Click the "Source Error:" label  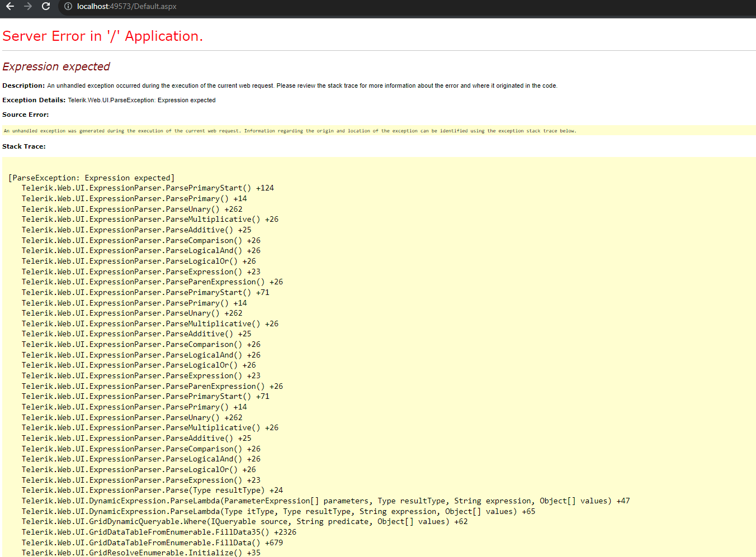coord(25,115)
